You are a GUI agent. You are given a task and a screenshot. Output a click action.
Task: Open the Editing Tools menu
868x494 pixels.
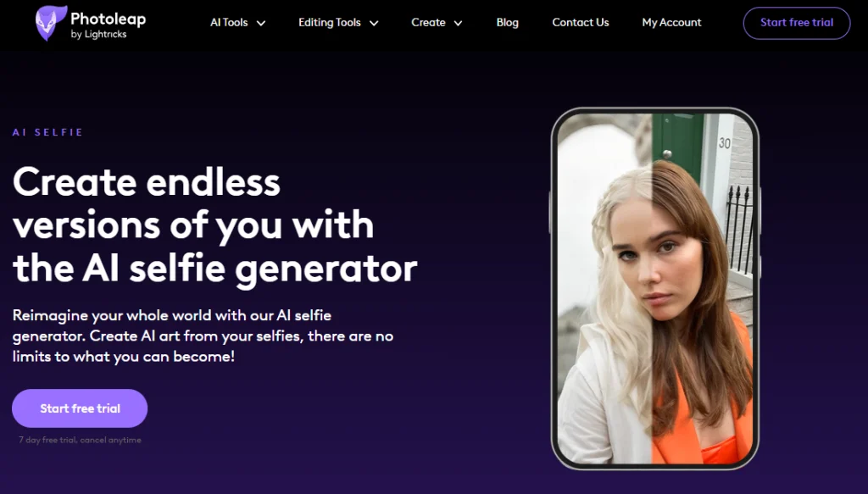point(330,23)
